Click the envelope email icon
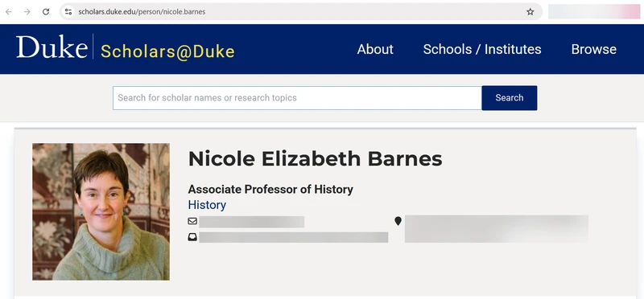Viewport: 644px width, 299px height. (x=192, y=222)
